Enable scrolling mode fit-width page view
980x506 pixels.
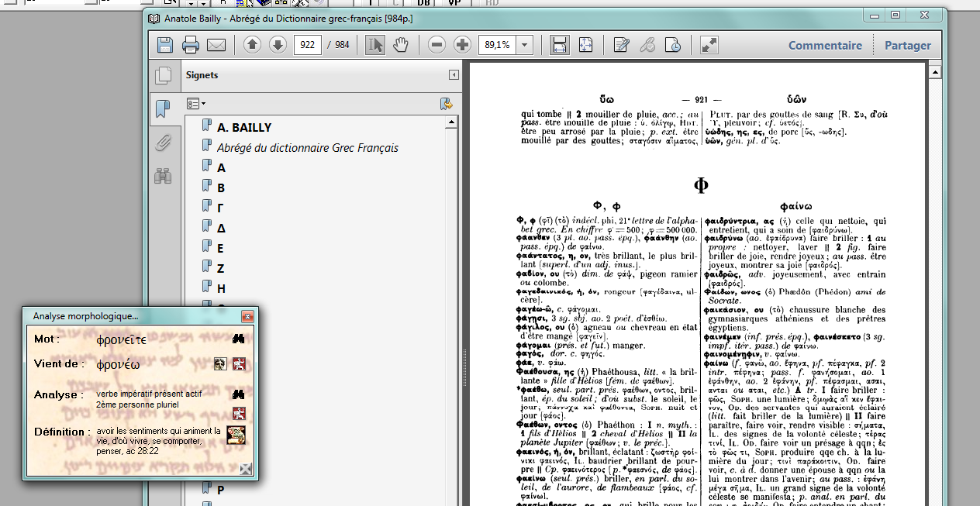coord(559,45)
